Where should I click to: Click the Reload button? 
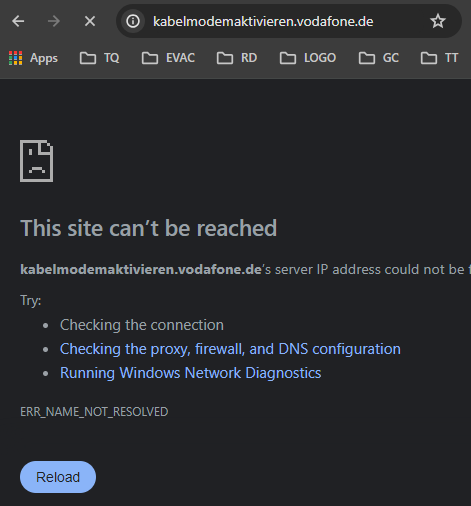tap(58, 477)
